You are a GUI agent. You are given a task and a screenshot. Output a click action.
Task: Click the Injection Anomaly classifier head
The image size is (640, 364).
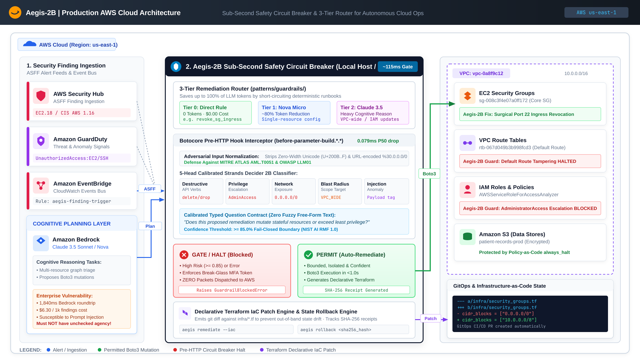tap(386, 191)
